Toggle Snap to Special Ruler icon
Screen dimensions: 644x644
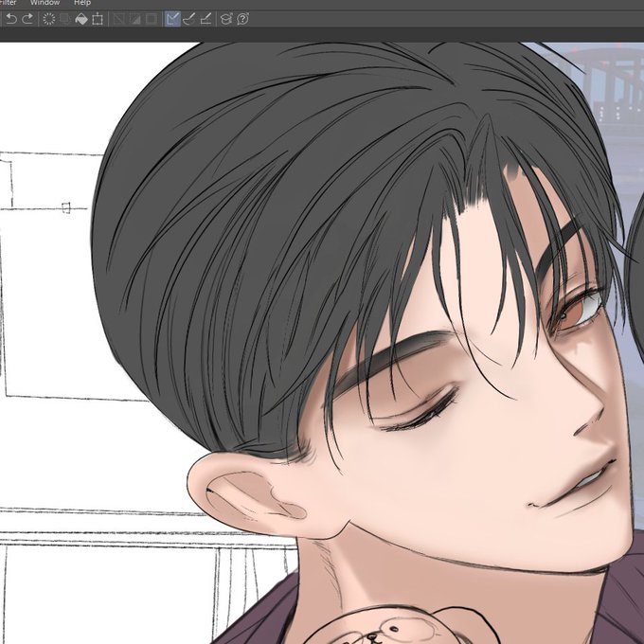click(x=188, y=19)
